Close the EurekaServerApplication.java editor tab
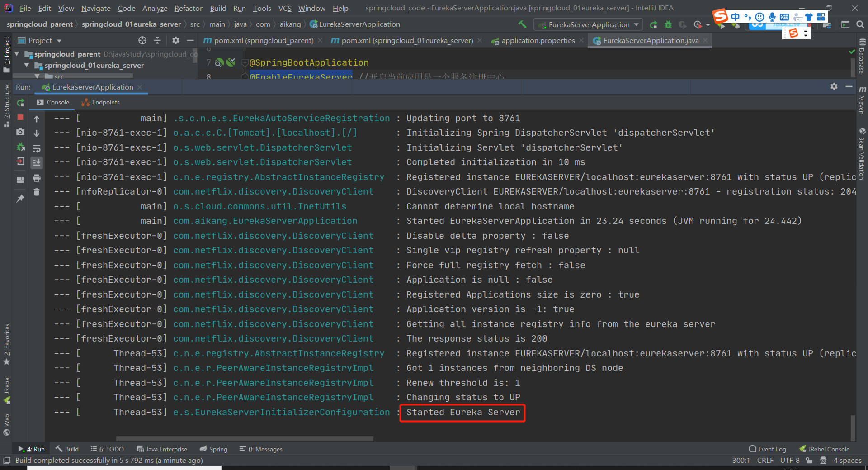Viewport: 868px width, 470px height. pyautogui.click(x=705, y=40)
